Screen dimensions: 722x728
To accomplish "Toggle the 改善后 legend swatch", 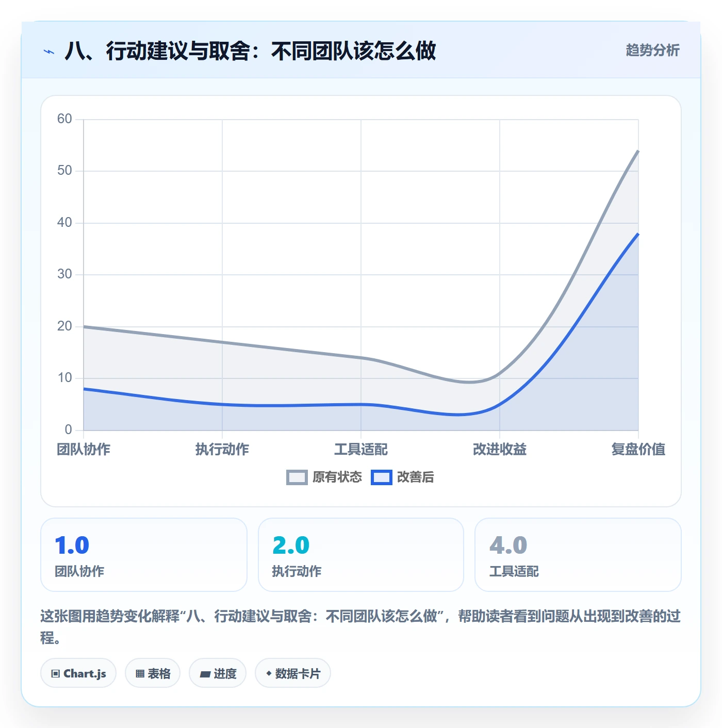I will [382, 477].
